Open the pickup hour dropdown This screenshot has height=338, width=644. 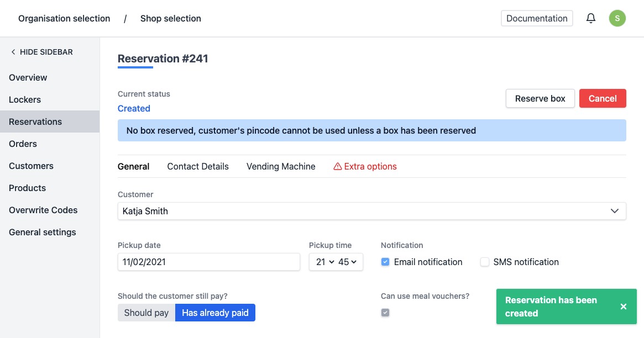[x=325, y=262]
